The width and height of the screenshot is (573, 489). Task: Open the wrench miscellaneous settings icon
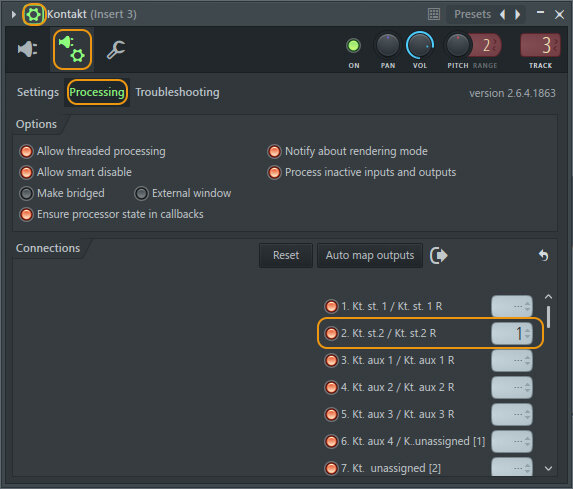click(x=116, y=50)
